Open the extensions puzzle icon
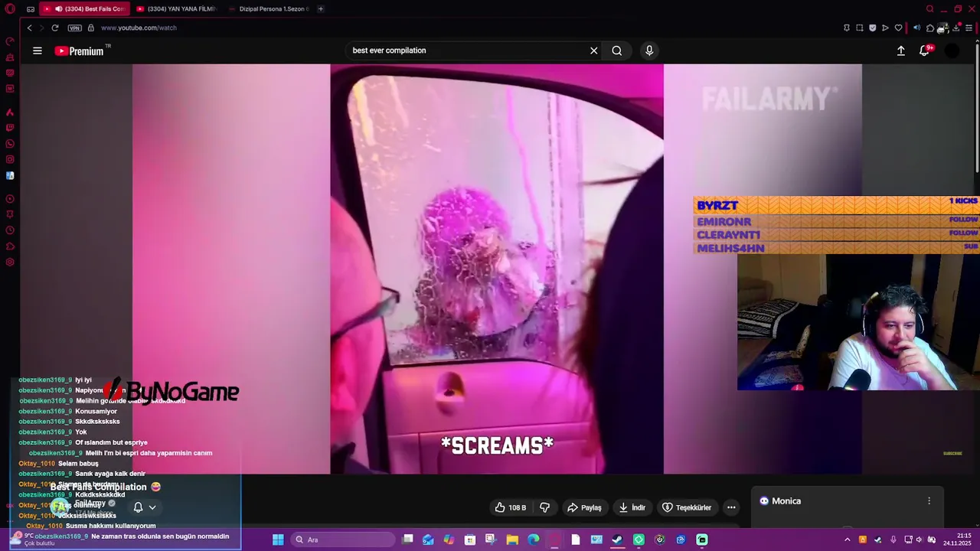 (x=929, y=28)
